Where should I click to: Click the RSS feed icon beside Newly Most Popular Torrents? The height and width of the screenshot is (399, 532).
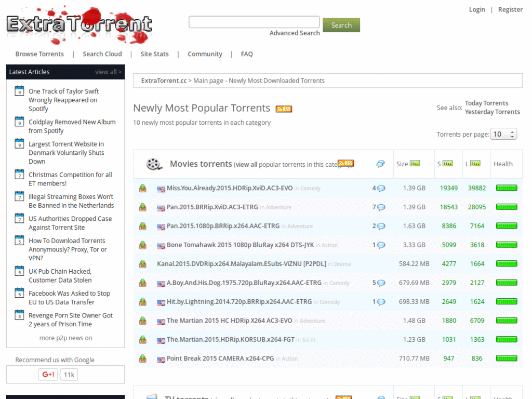284,109
